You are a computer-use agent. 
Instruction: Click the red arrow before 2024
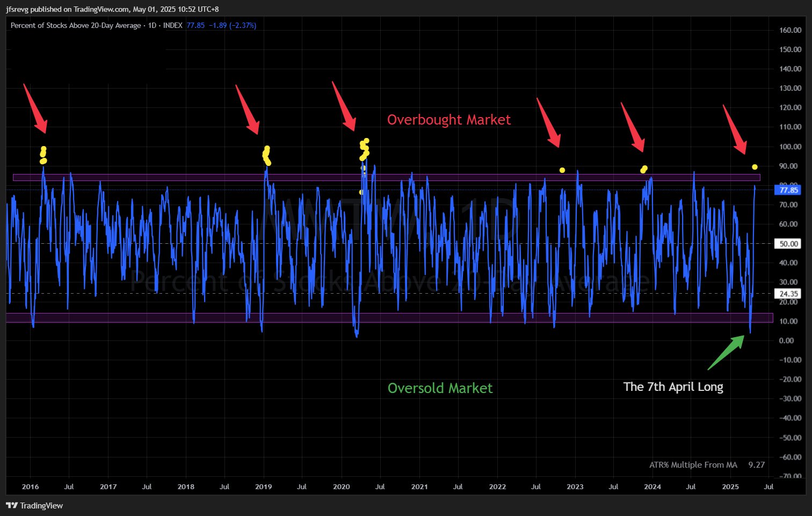coord(633,127)
